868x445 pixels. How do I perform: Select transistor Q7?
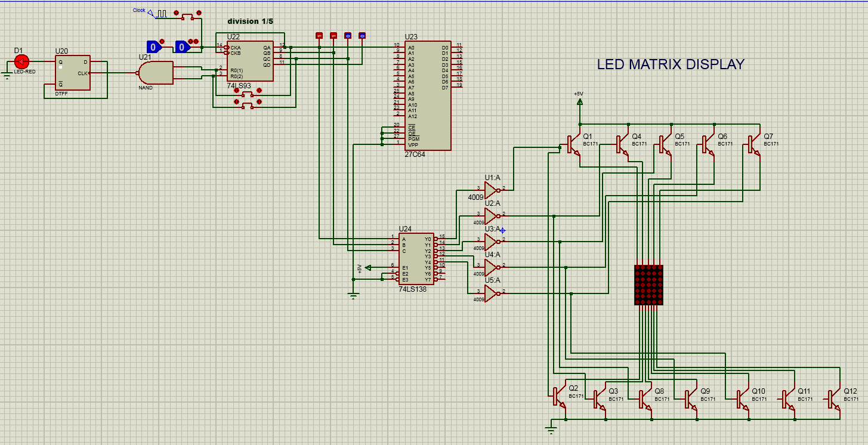pyautogui.click(x=753, y=145)
